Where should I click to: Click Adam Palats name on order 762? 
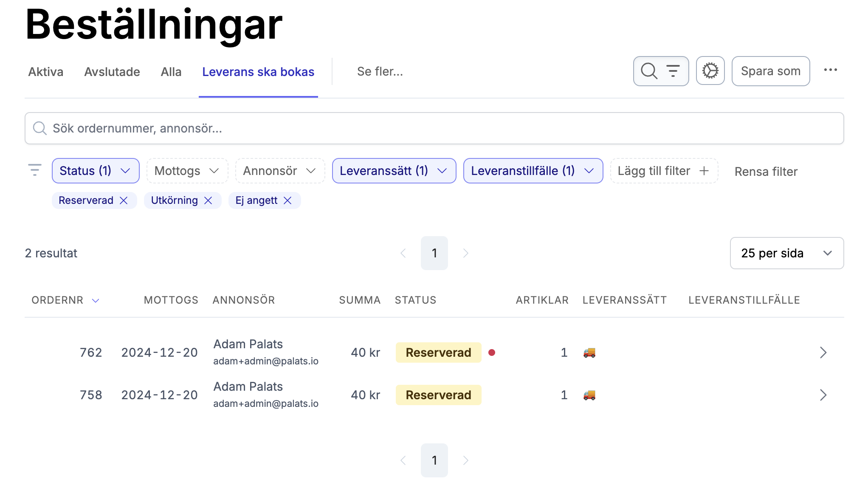(x=248, y=344)
